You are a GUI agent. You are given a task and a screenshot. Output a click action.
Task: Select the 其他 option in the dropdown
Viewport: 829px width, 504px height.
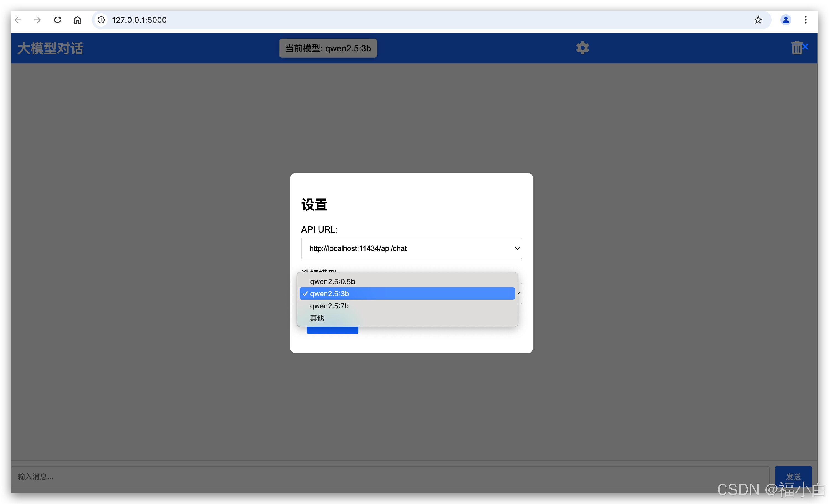pos(317,318)
